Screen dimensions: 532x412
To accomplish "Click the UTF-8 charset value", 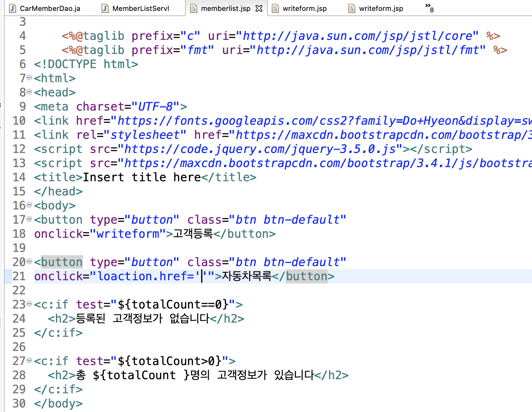I will 155,107.
